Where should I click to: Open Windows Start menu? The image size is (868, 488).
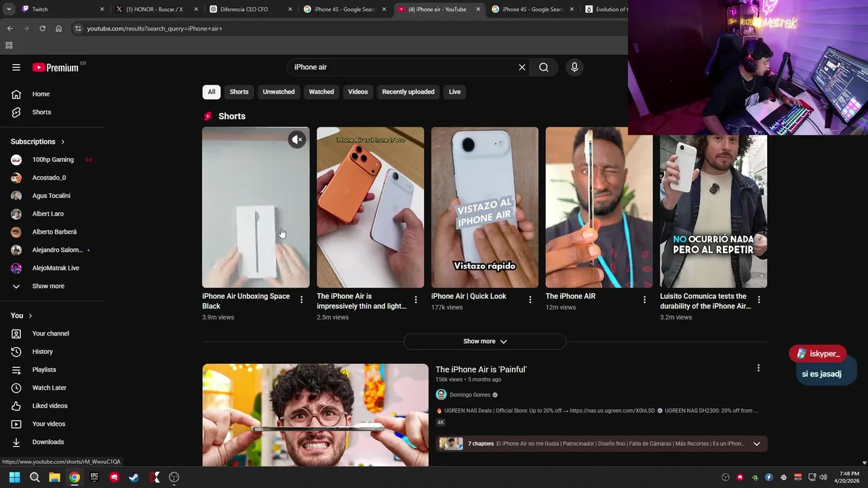point(14,477)
